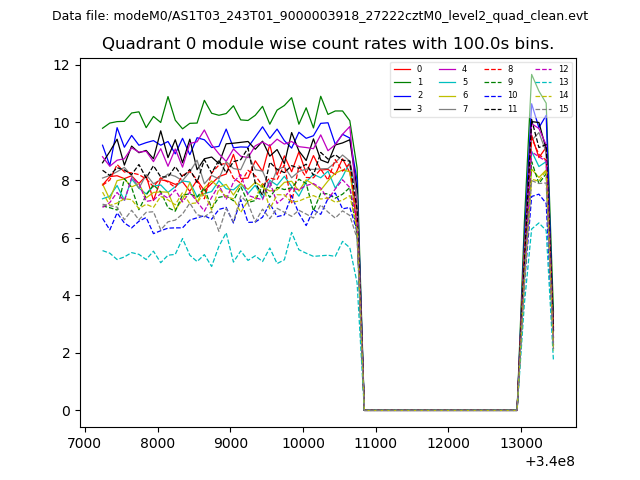Click the data file path text at top
The width and height of the screenshot is (640, 480).
[x=320, y=16]
